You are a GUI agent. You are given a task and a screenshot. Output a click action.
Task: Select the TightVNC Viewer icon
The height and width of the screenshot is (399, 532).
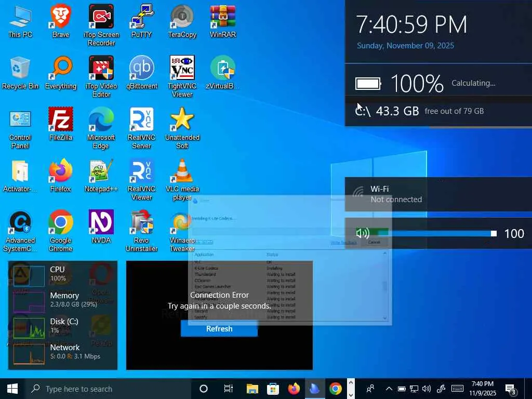click(x=182, y=77)
